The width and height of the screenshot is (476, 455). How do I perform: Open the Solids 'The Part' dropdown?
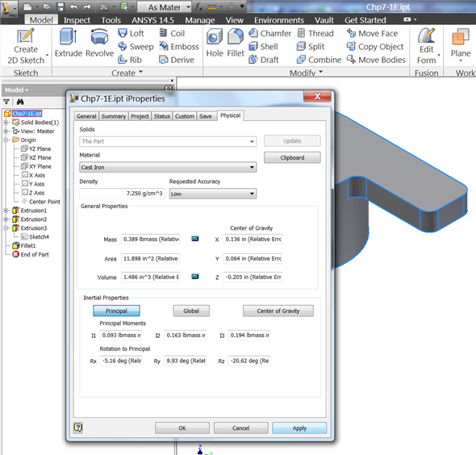click(168, 141)
